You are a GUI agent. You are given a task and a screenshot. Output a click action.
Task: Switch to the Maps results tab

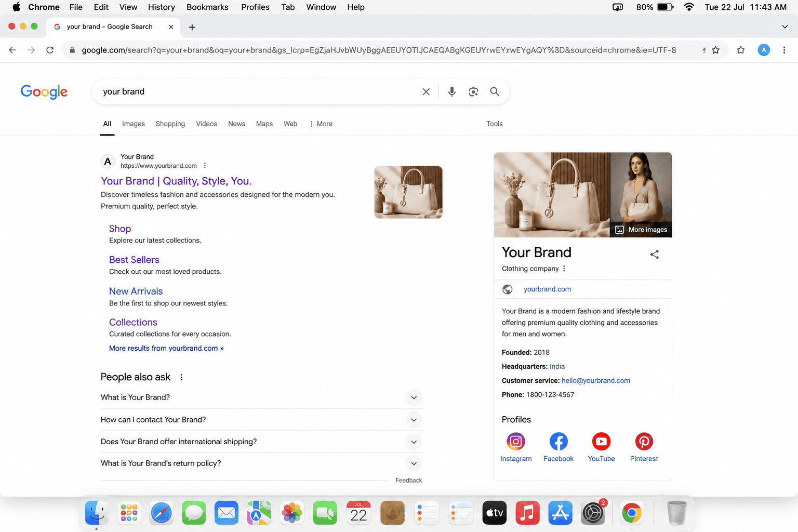click(x=264, y=124)
